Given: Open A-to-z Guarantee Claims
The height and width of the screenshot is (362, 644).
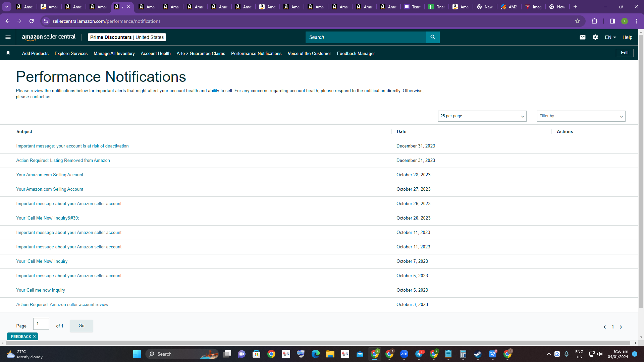Looking at the screenshot, I should pyautogui.click(x=201, y=53).
